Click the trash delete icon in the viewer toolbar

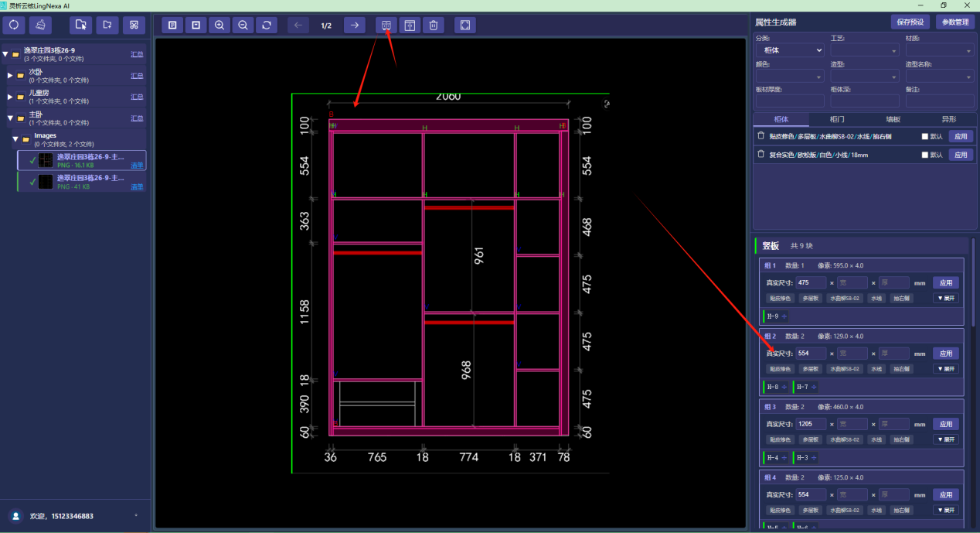[434, 26]
